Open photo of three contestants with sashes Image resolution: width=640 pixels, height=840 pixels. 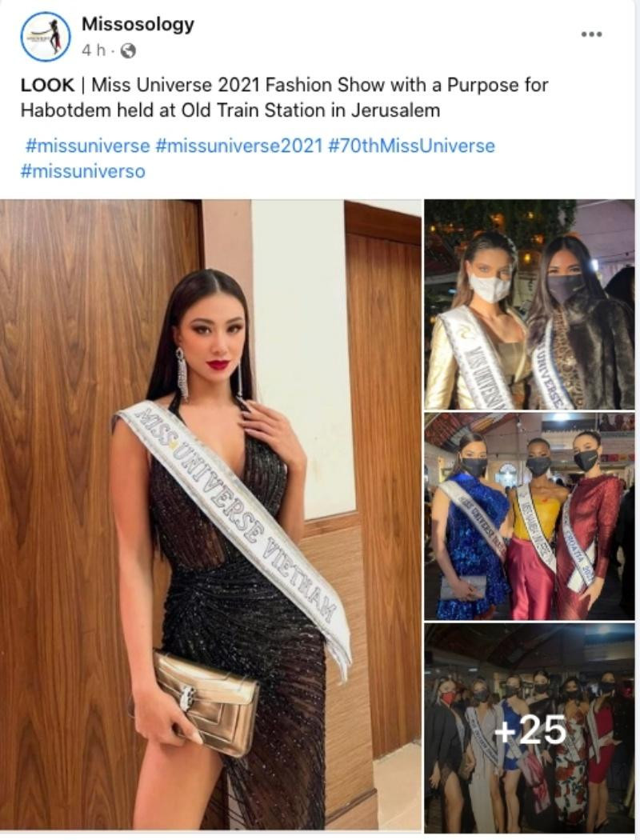(x=530, y=517)
